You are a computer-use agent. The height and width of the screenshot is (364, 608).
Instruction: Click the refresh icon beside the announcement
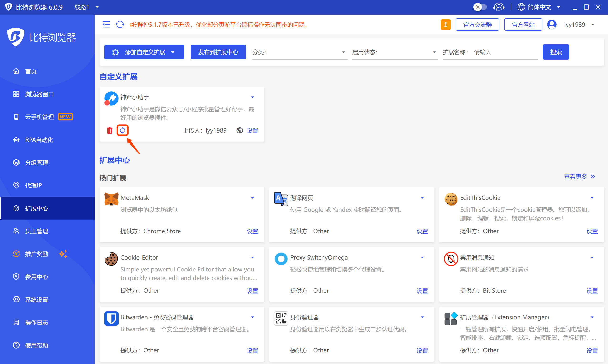pyautogui.click(x=120, y=25)
